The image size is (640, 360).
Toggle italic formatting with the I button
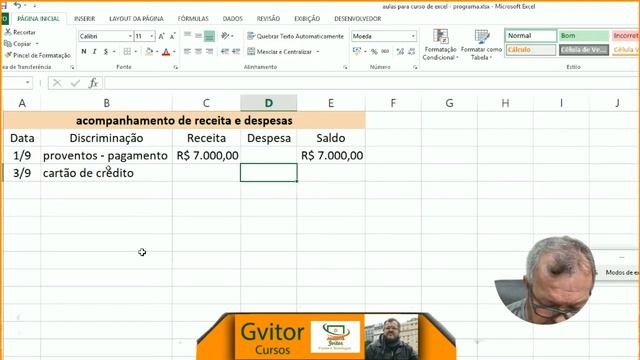click(x=95, y=51)
